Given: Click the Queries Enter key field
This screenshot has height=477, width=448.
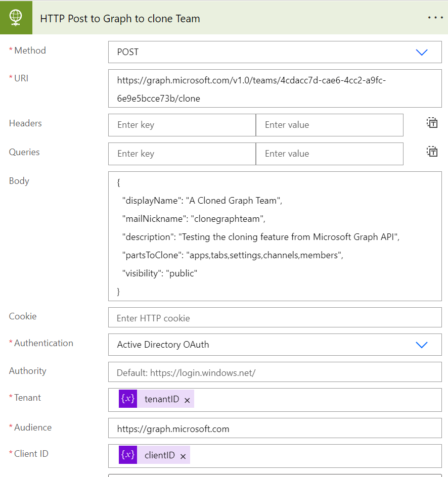Looking at the screenshot, I should pyautogui.click(x=182, y=154).
